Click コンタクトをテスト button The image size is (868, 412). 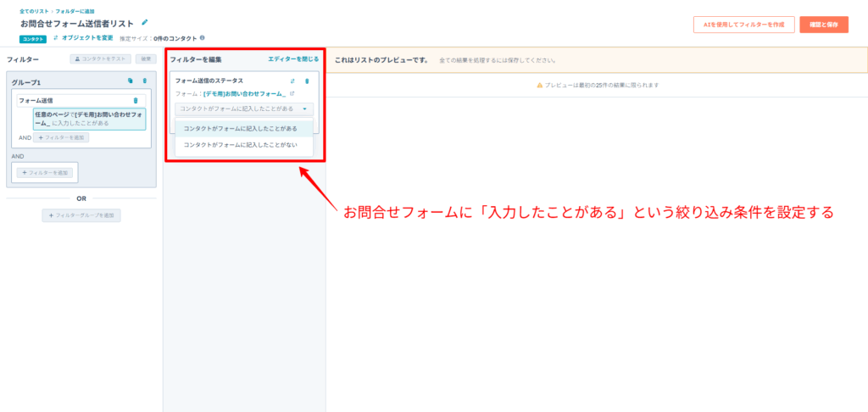pos(100,58)
